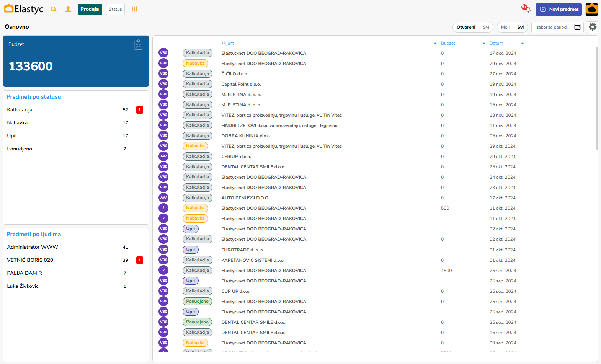The height and width of the screenshot is (364, 601).
Task: Open the user profile icon in header
Action: 68,9
